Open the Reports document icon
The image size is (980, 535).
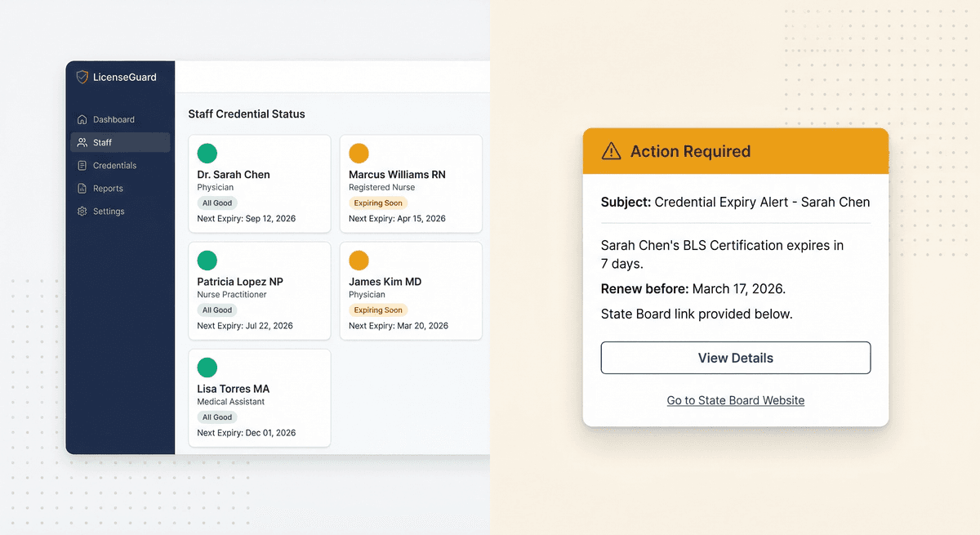[x=82, y=188]
